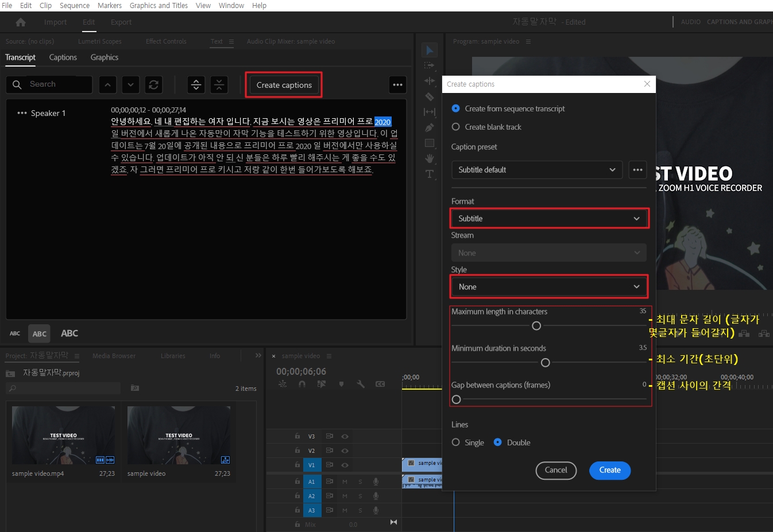Open caption preset ellipsis options
This screenshot has height=532, width=773.
(x=637, y=170)
